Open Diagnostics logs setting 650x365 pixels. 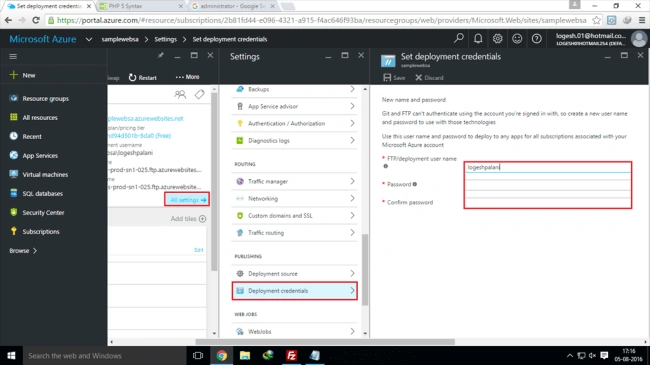tap(295, 141)
